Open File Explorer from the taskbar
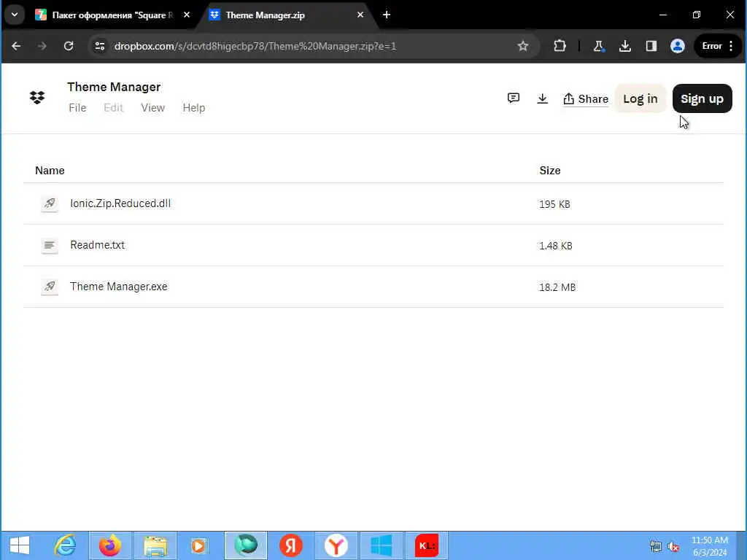 pyautogui.click(x=155, y=545)
